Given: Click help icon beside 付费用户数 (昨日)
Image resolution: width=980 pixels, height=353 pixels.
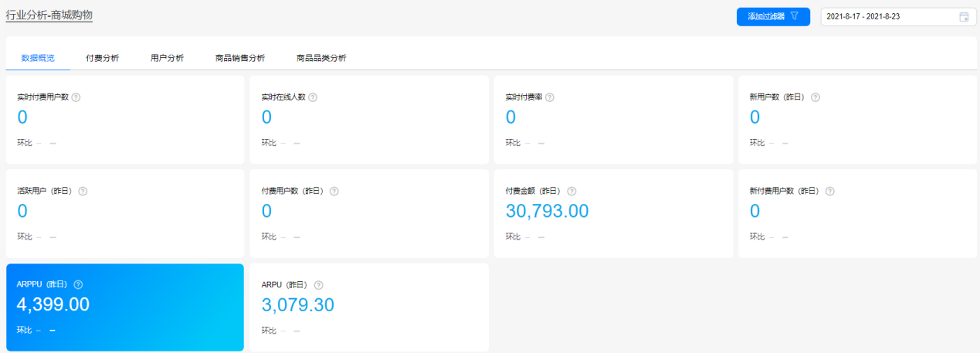Looking at the screenshot, I should click(334, 191).
